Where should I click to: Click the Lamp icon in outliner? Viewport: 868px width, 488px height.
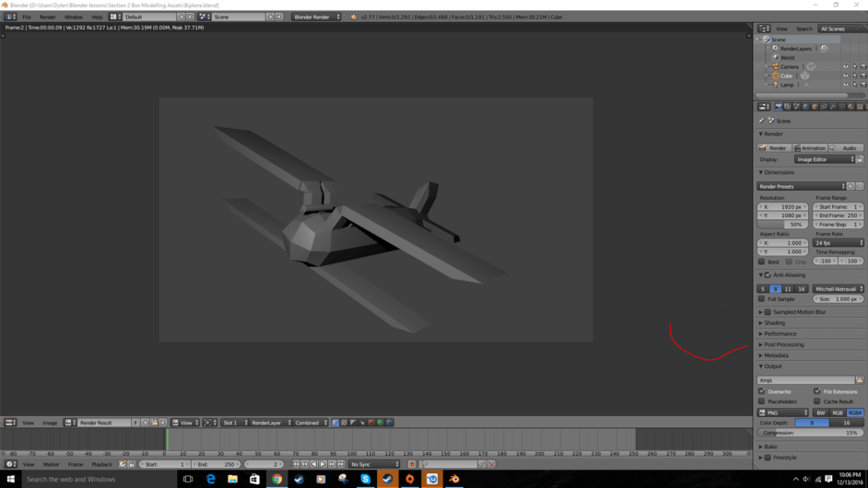point(776,85)
